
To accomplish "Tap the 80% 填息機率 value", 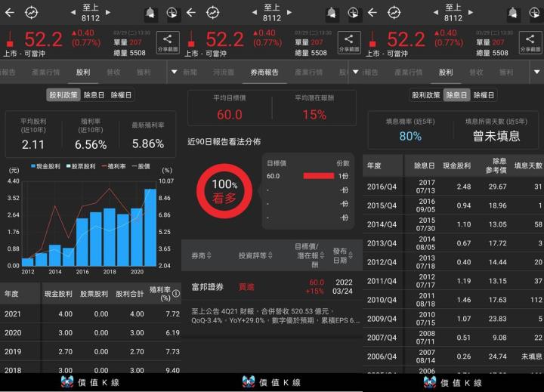I will pos(410,136).
